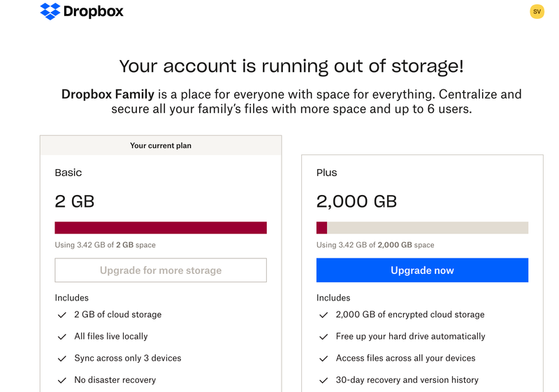Click checkmark beside Sync across only 3 devices
This screenshot has width=559, height=392.
(62, 358)
